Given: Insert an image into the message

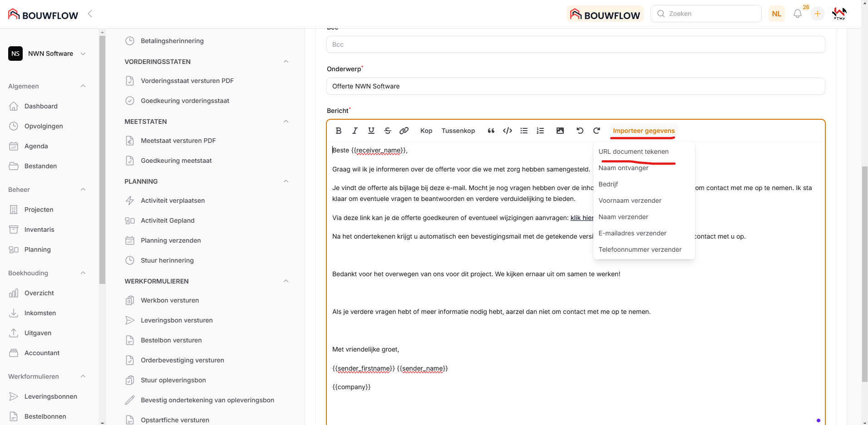Looking at the screenshot, I should click(x=560, y=131).
